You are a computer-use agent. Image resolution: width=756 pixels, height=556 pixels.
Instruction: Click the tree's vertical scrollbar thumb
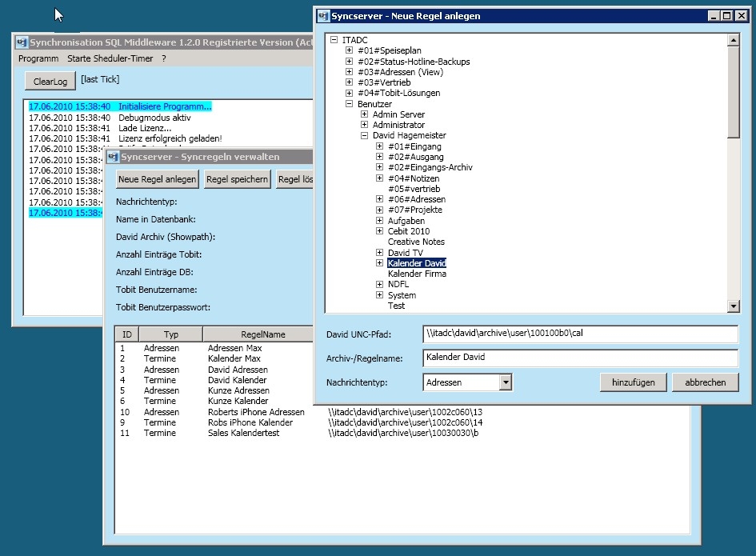[x=734, y=92]
